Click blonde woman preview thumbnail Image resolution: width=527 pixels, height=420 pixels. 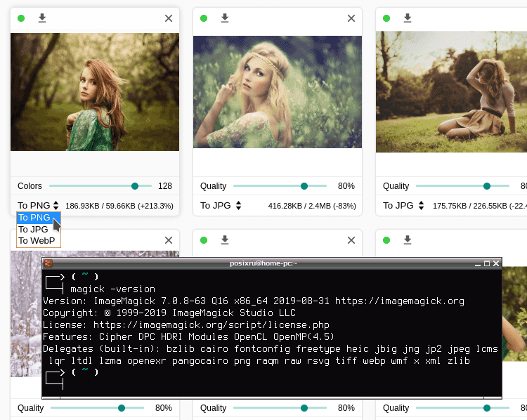point(278,92)
